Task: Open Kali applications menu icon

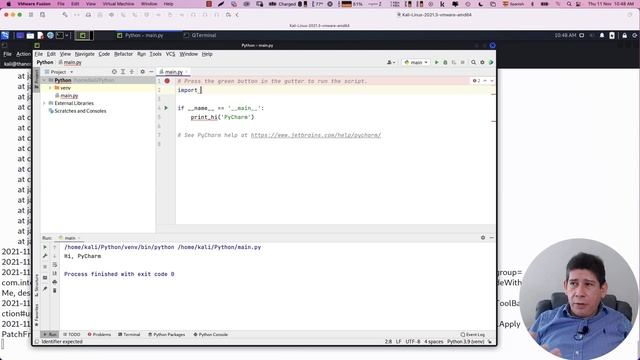Action: pos(5,36)
